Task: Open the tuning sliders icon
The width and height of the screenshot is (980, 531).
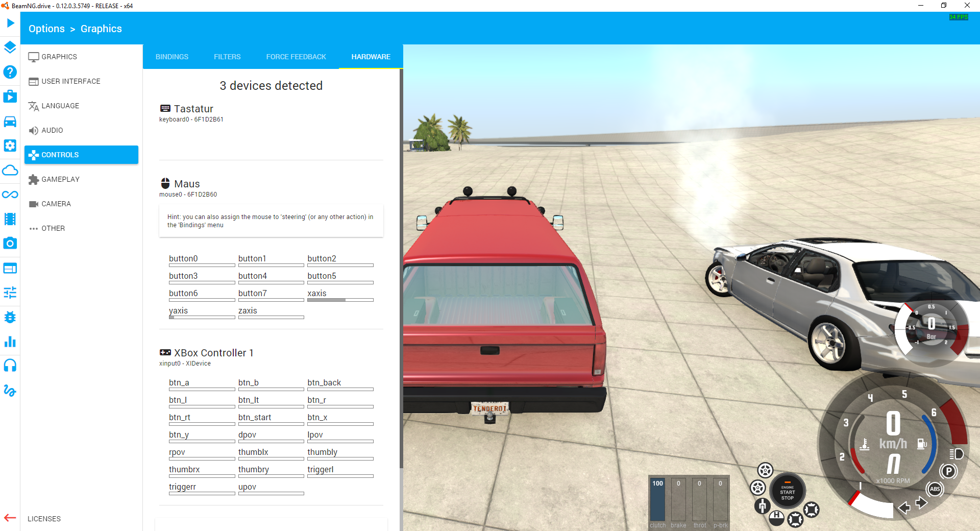Action: pyautogui.click(x=10, y=293)
